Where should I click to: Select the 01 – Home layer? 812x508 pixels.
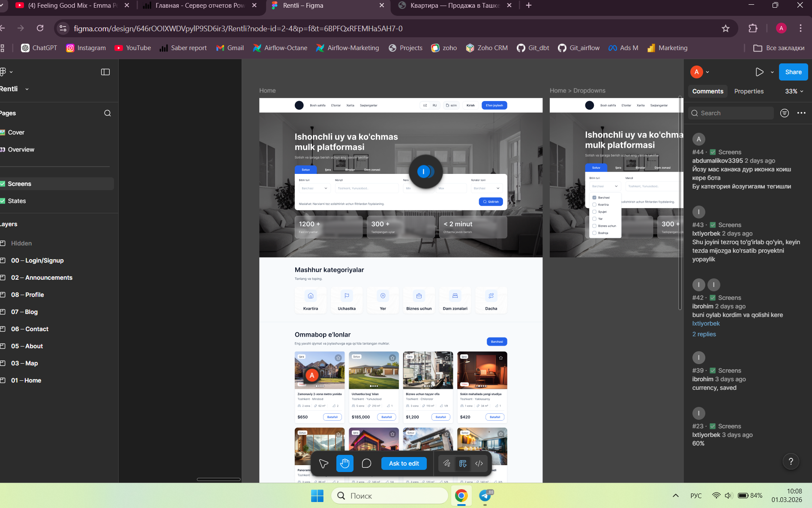(26, 380)
